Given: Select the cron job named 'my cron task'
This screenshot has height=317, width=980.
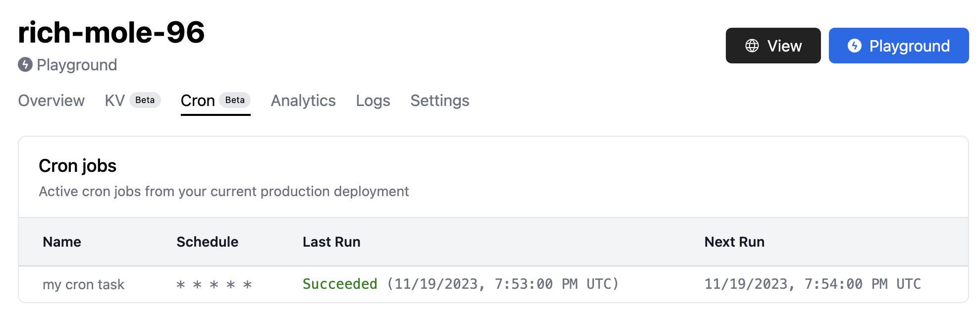Looking at the screenshot, I should coord(83,284).
